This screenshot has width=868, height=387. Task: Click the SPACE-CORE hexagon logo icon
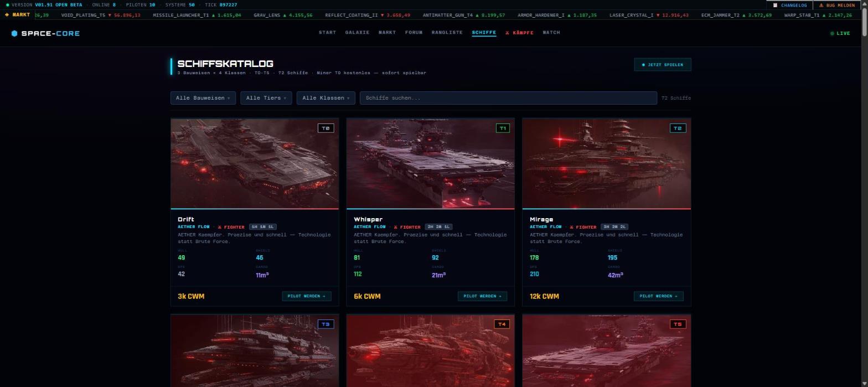pyautogui.click(x=14, y=33)
